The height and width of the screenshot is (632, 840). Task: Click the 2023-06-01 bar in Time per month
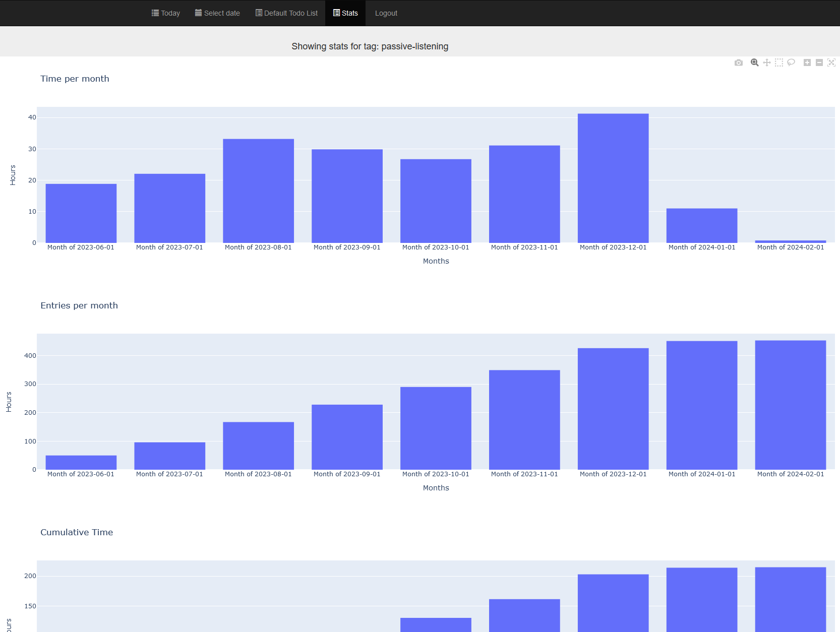81,213
